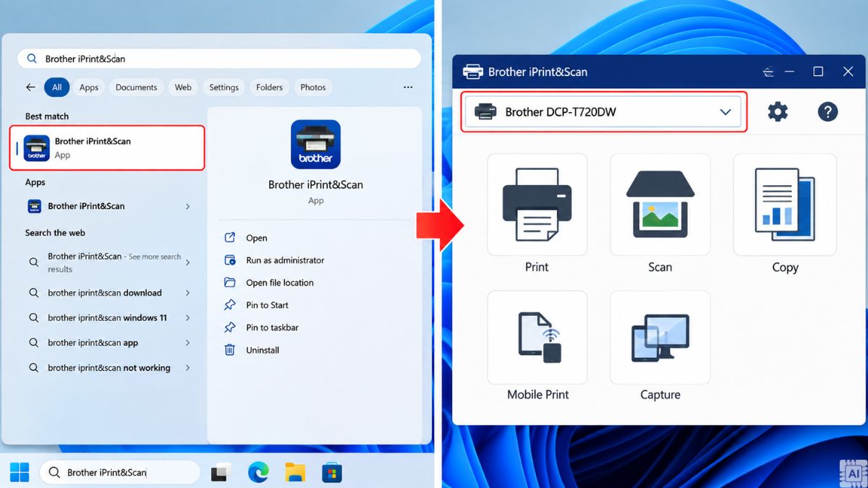Click the taskbar search box
Viewport: 868px width, 488px height.
(119, 473)
